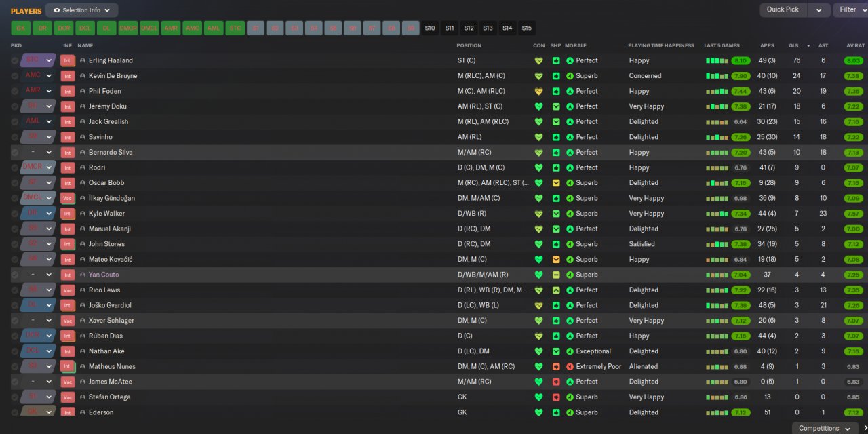Select the STC position slot
The image size is (868, 434).
pyautogui.click(x=235, y=28)
